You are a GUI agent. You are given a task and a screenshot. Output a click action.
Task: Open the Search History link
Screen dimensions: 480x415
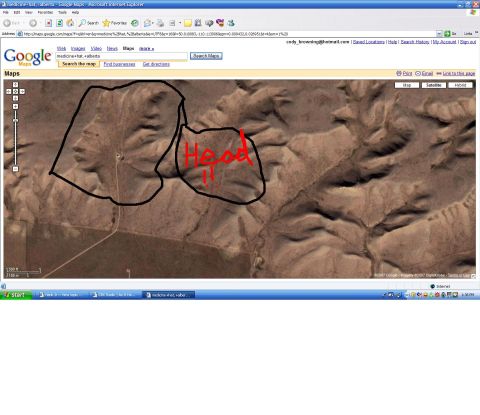point(415,42)
